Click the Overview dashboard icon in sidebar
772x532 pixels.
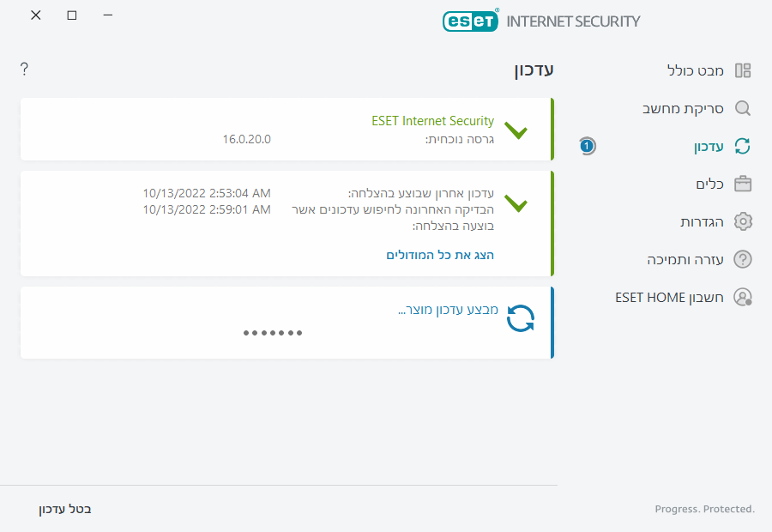pyautogui.click(x=743, y=70)
